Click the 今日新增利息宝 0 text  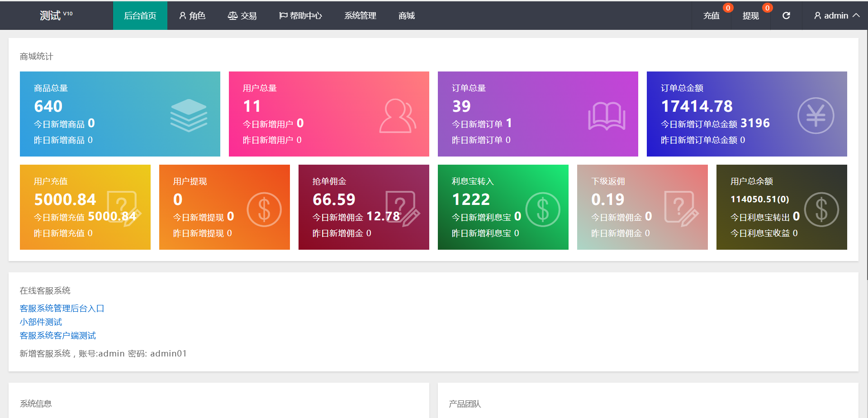click(486, 217)
